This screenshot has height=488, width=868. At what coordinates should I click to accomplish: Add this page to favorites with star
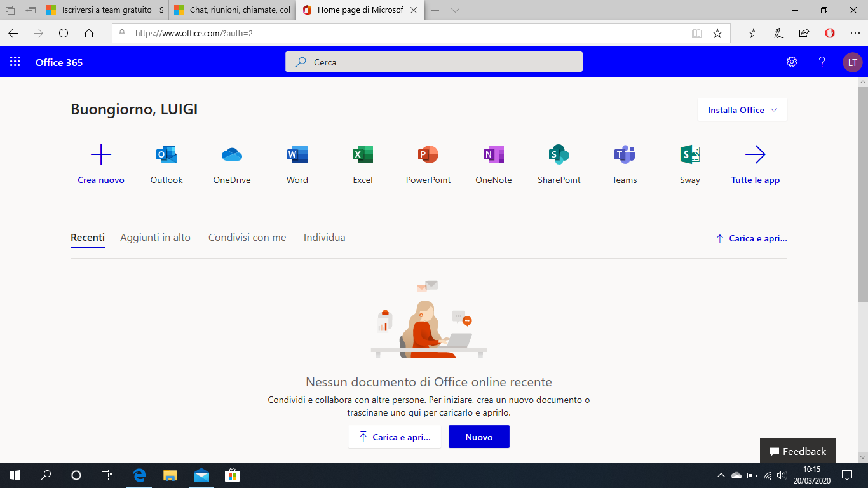point(717,34)
